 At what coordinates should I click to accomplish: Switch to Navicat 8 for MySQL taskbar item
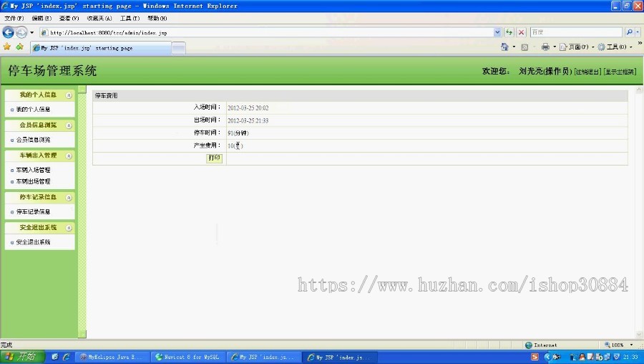(187, 357)
